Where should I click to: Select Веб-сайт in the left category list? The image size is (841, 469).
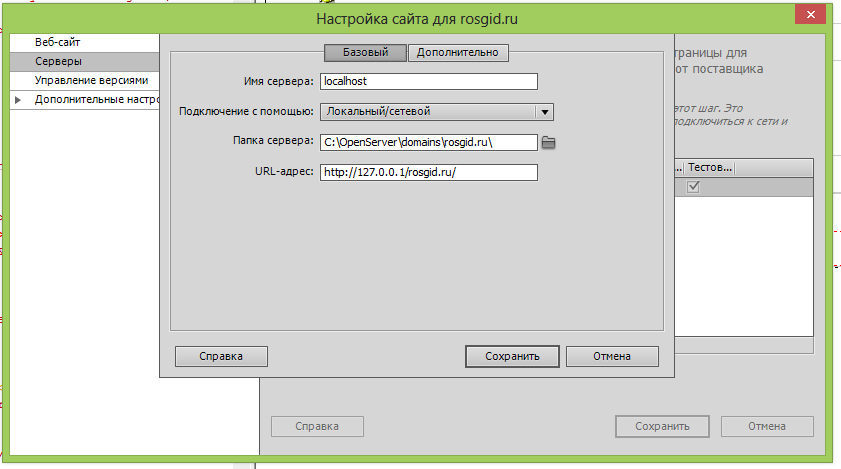[x=58, y=43]
